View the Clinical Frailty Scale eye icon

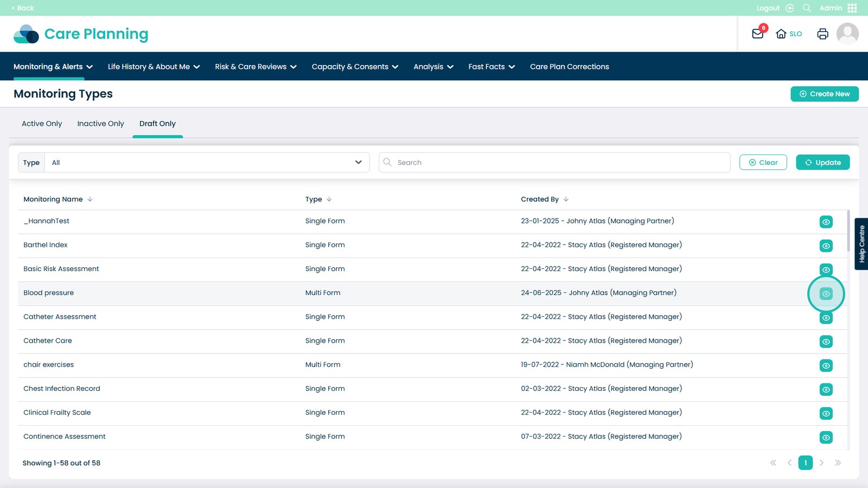pos(826,413)
